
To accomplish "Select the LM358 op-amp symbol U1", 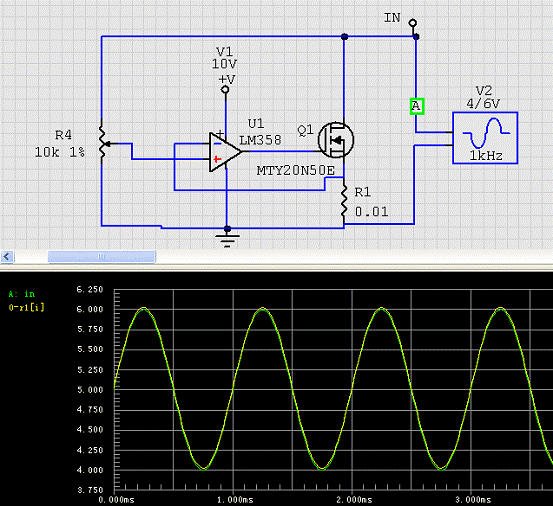I will 225,152.
